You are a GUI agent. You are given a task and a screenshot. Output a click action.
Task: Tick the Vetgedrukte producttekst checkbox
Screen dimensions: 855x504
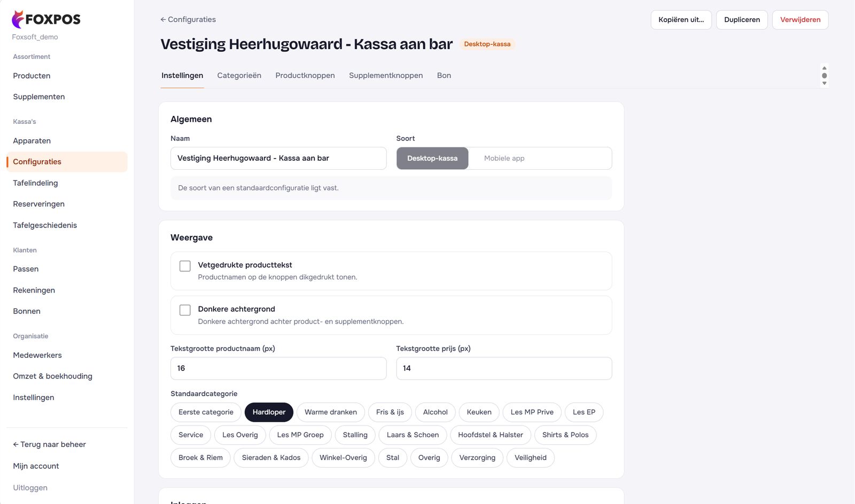point(185,266)
